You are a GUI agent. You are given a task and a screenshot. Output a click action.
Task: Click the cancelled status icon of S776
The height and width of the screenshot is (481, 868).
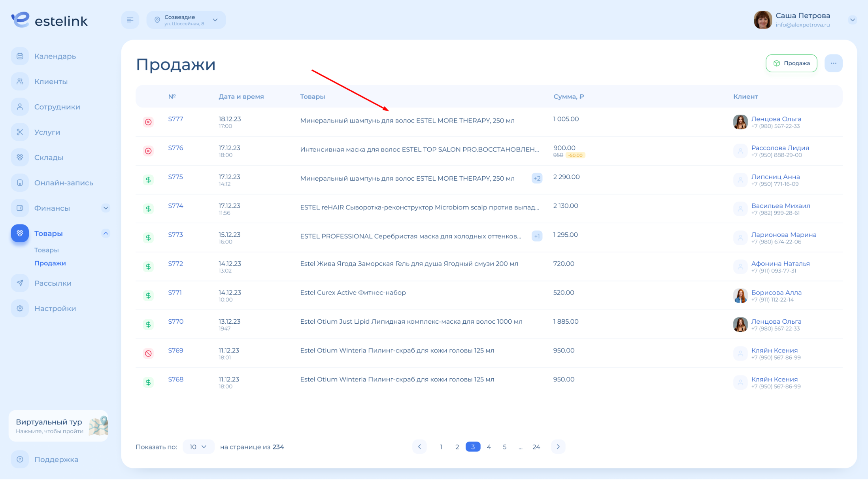click(148, 151)
